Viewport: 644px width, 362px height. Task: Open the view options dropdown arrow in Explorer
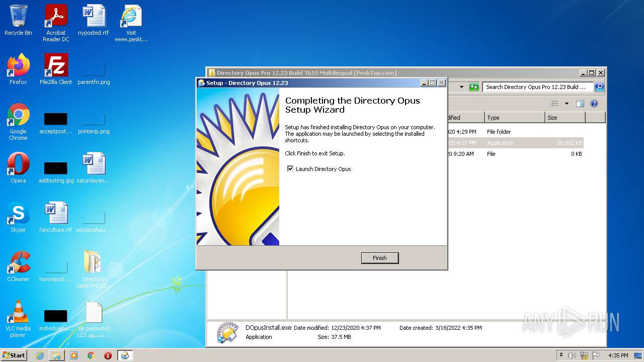coord(567,104)
